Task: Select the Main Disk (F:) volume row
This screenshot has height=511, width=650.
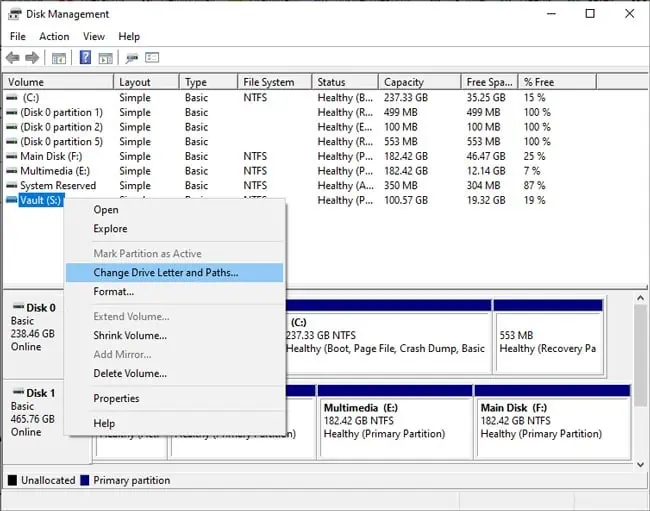Action: [x=301, y=156]
